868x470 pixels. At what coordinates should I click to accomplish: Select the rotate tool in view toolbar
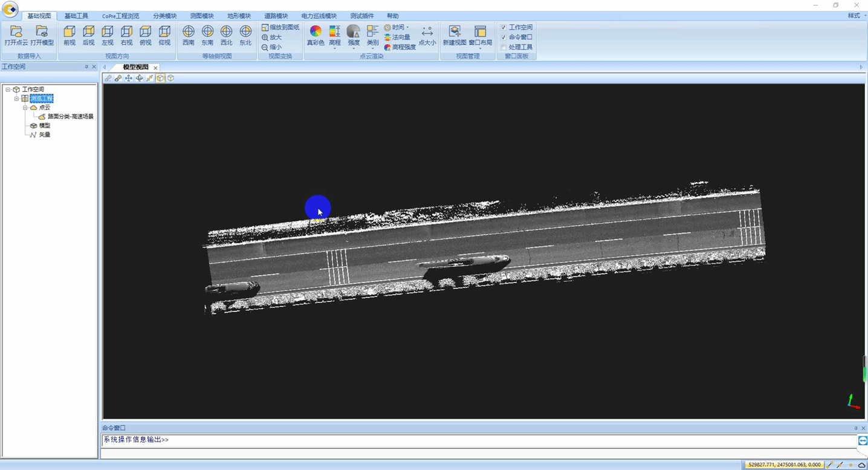pyautogui.click(x=139, y=78)
